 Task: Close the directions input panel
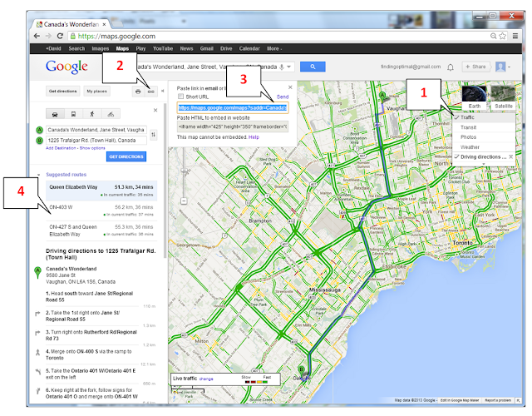[155, 110]
